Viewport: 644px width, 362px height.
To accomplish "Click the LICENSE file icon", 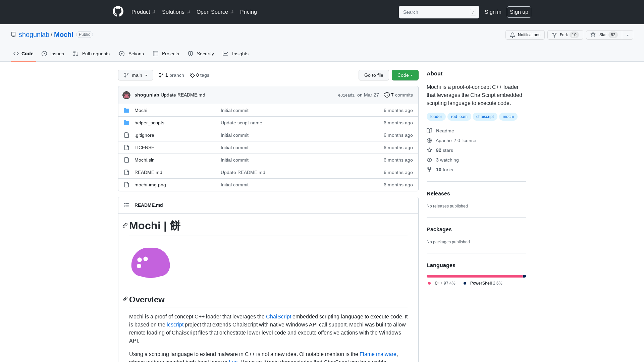I will click(126, 147).
